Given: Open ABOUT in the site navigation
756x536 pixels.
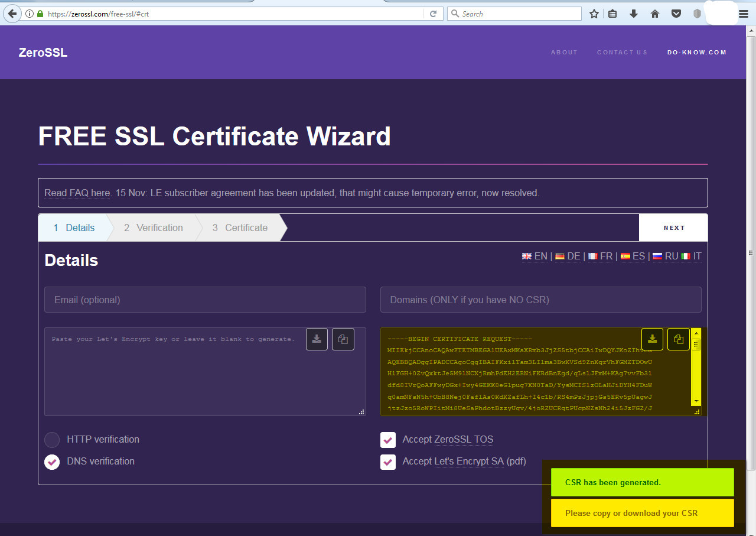Looking at the screenshot, I should coord(564,53).
